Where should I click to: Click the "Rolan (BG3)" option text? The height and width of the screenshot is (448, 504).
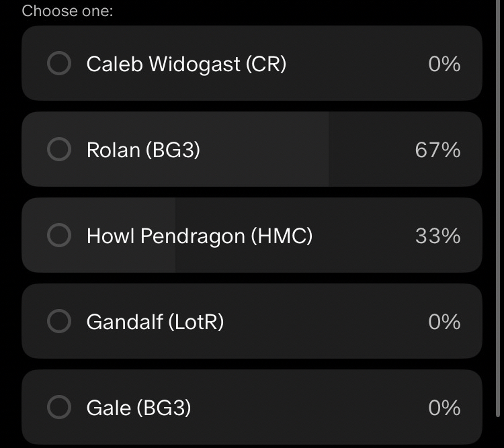143,149
